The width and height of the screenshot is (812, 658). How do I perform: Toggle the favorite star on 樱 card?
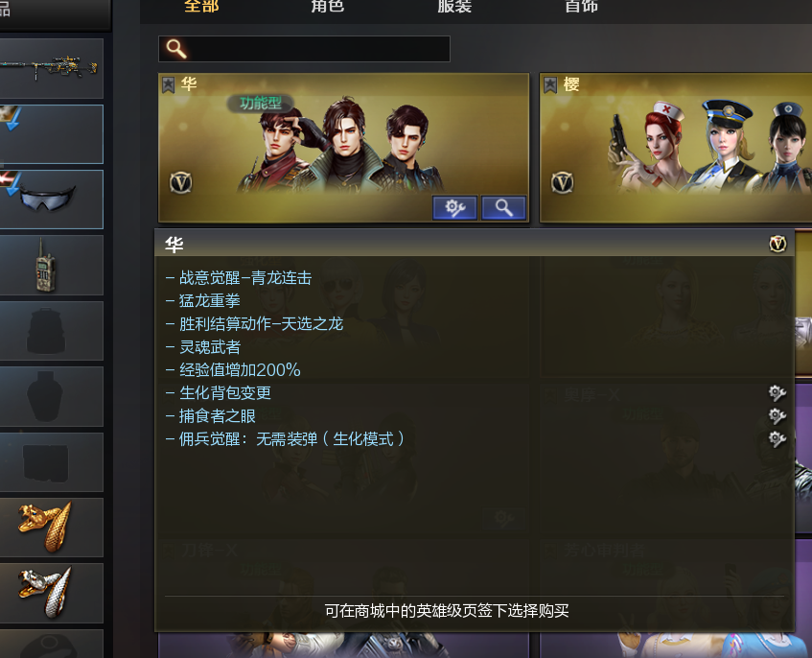coord(550,84)
